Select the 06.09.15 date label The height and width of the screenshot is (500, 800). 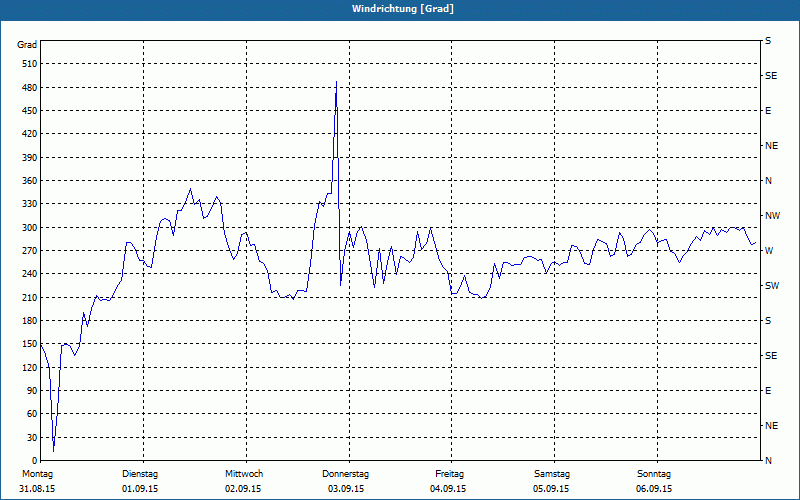click(654, 489)
